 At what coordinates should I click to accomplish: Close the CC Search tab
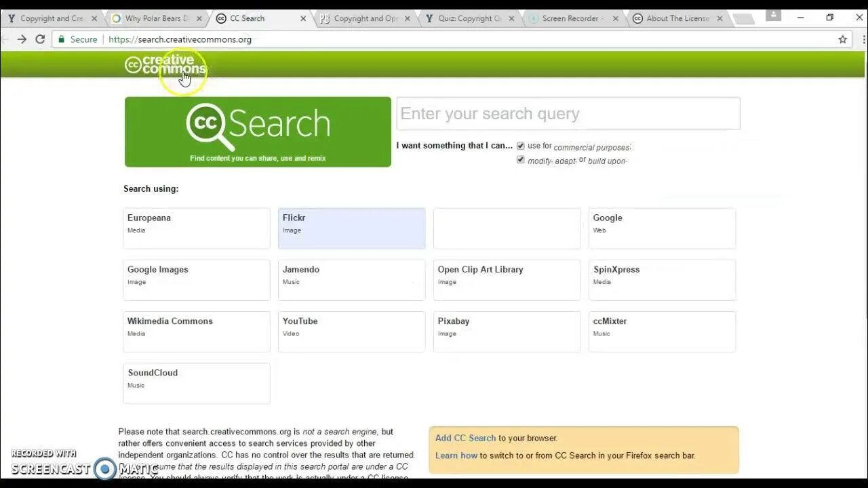pyautogui.click(x=303, y=18)
